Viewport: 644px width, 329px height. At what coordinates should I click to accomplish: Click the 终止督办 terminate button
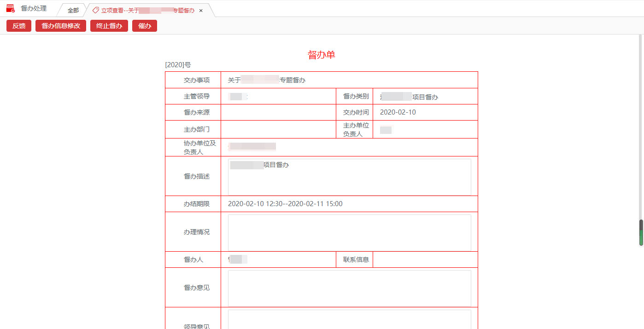pos(109,26)
